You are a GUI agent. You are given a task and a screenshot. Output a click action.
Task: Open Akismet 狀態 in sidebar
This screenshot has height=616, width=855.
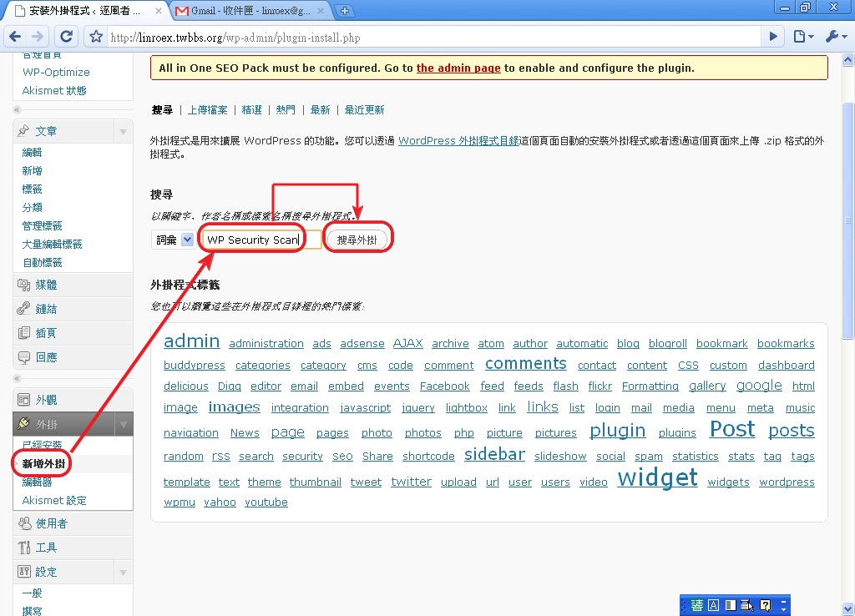(x=54, y=90)
